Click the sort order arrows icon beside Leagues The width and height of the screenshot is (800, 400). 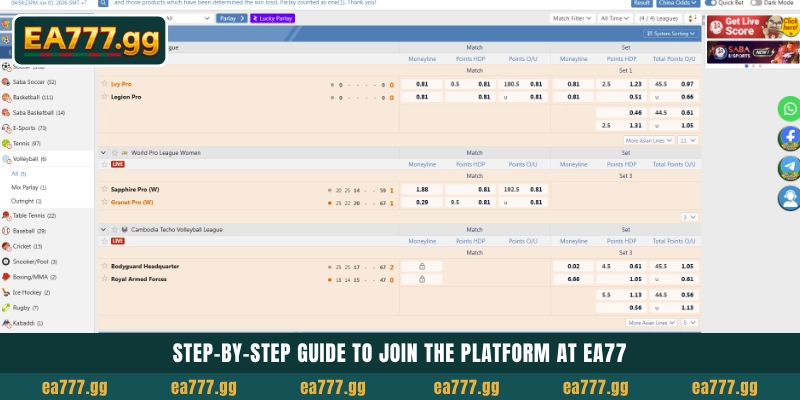[692, 18]
